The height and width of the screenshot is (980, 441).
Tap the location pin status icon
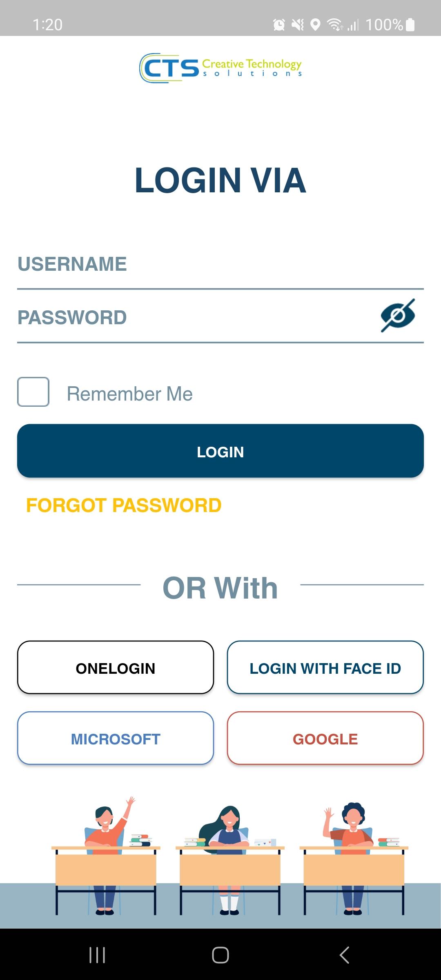click(315, 25)
